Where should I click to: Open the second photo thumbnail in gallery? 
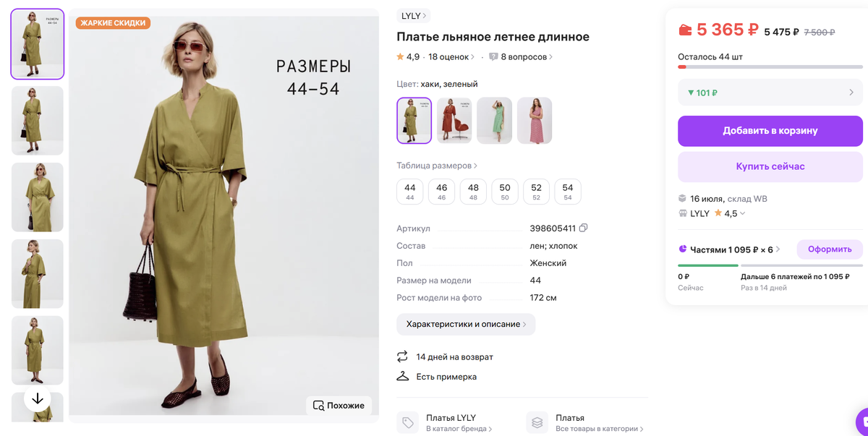pyautogui.click(x=38, y=120)
